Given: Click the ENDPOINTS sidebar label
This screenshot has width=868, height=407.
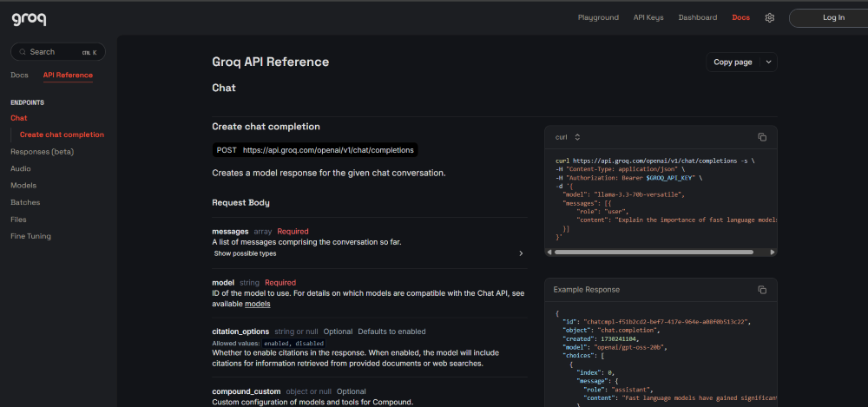Looking at the screenshot, I should pyautogui.click(x=27, y=103).
